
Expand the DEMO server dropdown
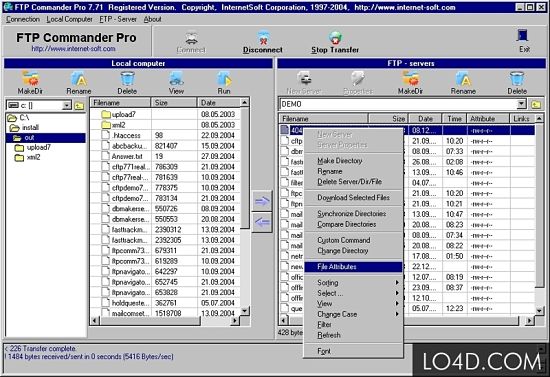pyautogui.click(x=522, y=104)
